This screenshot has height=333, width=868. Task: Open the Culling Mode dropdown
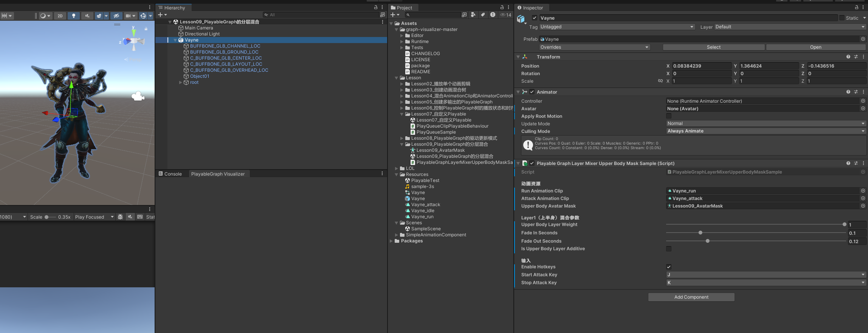point(766,131)
